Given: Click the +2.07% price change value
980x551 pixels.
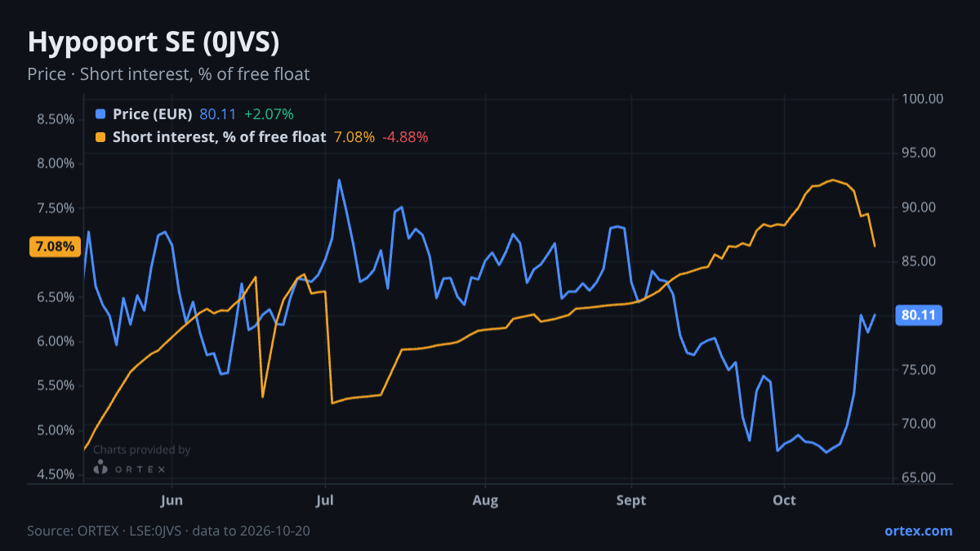Looking at the screenshot, I should (269, 114).
